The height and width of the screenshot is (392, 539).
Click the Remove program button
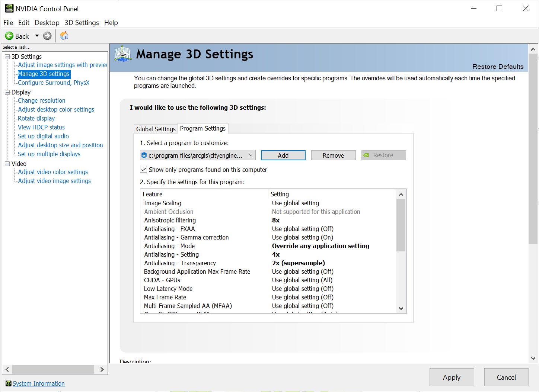point(334,155)
